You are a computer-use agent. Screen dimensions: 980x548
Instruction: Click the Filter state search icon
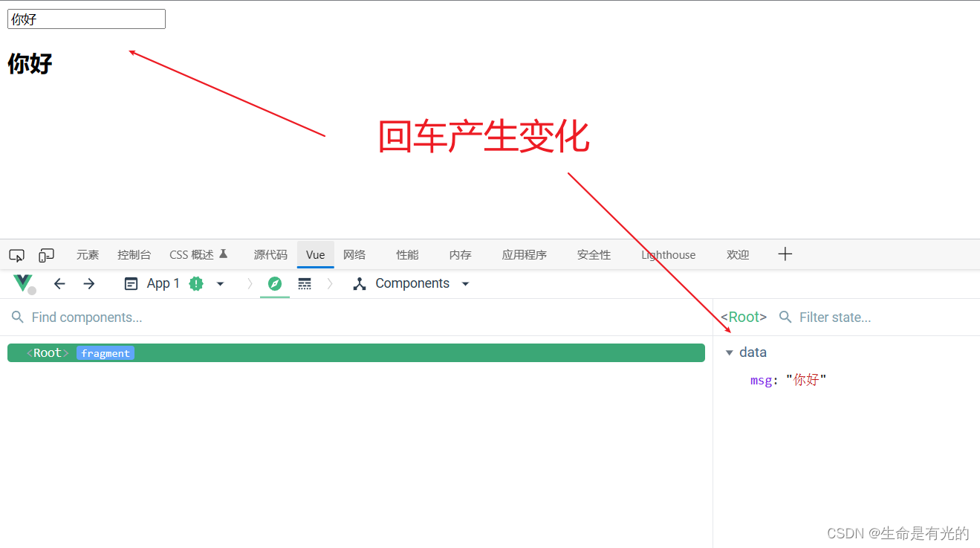tap(785, 317)
